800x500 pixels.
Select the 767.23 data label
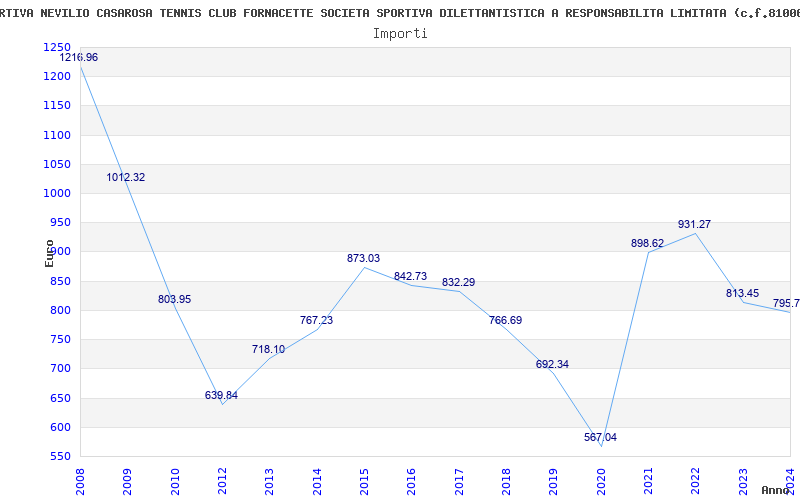[316, 320]
